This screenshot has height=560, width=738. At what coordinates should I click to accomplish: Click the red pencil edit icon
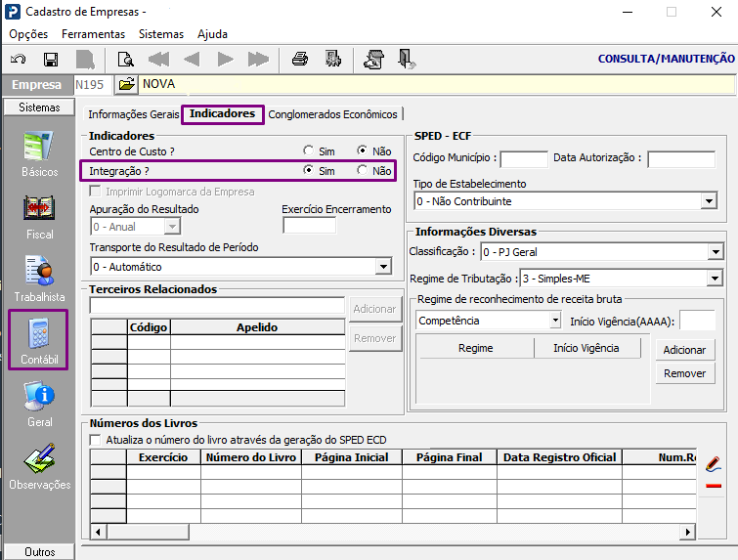[713, 462]
